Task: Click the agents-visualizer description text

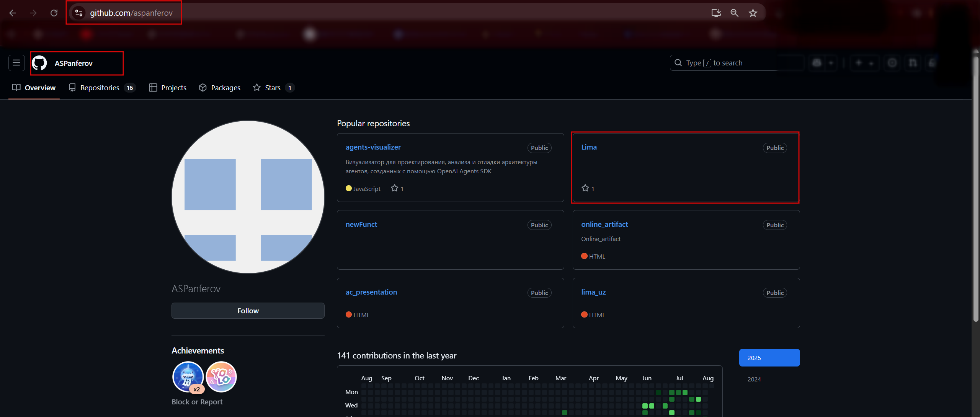Action: pos(441,167)
